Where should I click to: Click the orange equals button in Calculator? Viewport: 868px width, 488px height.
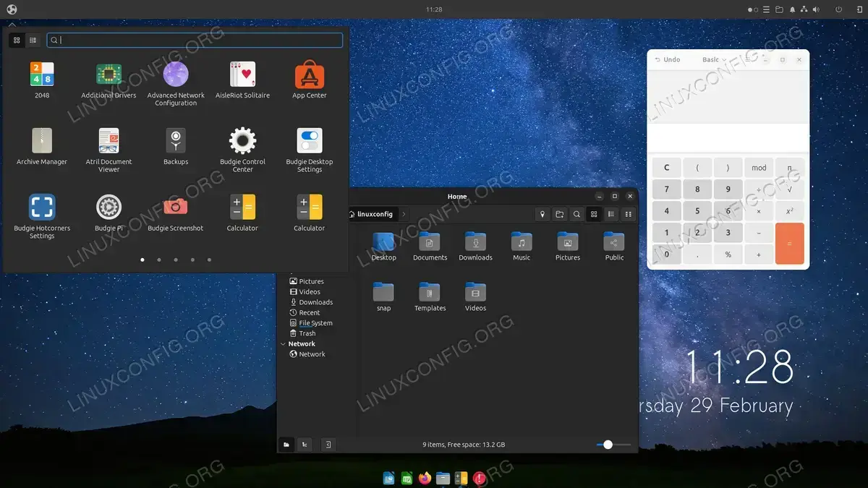coord(789,244)
